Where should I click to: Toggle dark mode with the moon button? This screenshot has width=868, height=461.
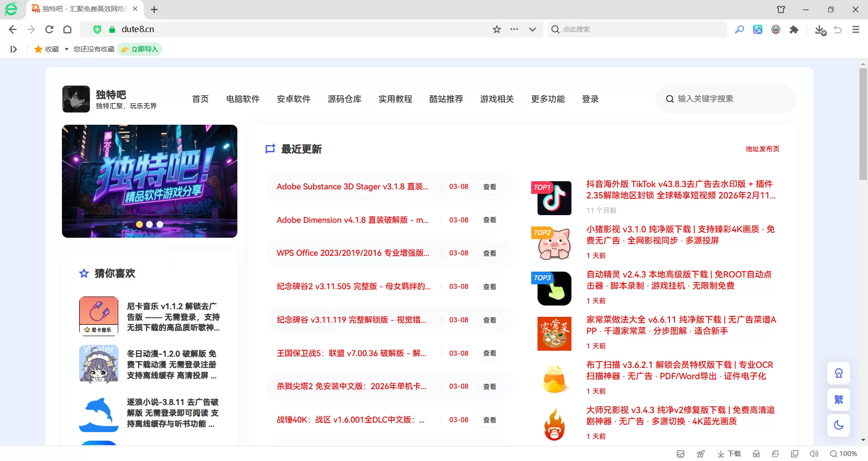point(838,425)
